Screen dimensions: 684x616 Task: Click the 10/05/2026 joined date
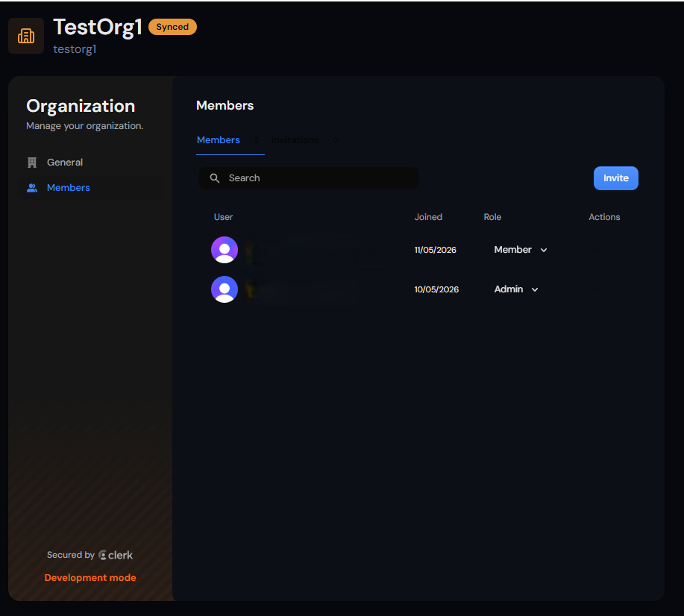[x=436, y=289]
